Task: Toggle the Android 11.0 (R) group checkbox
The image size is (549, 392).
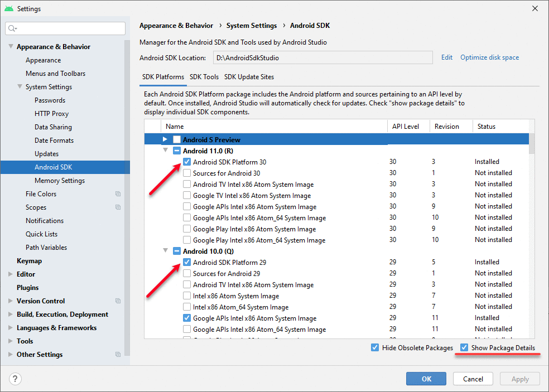Action: (177, 151)
